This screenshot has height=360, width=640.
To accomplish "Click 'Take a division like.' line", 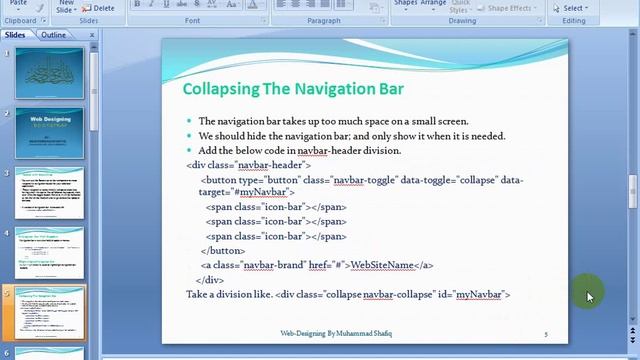I will (348, 294).
